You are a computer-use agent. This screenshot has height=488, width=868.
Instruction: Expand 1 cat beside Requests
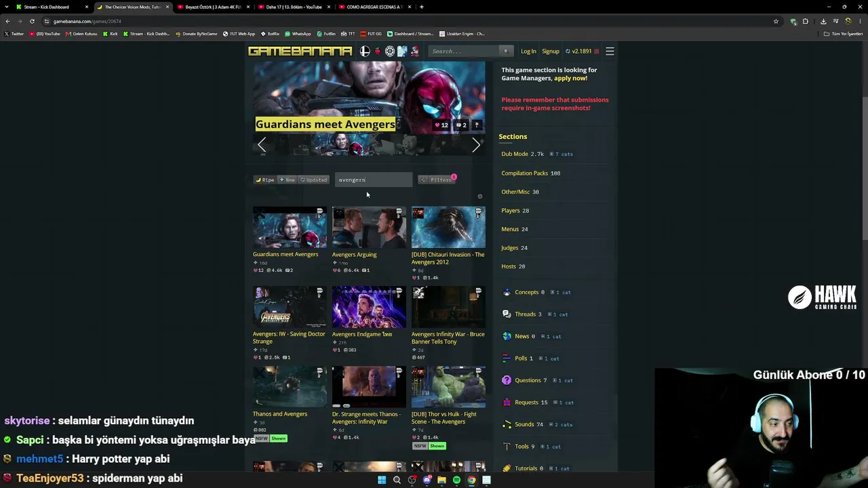pyautogui.click(x=563, y=403)
